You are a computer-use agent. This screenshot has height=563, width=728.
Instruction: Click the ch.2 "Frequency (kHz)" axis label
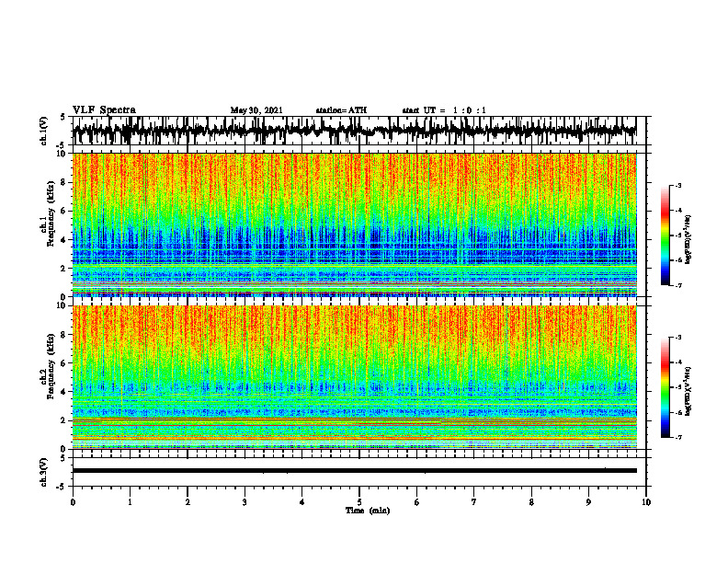tap(51, 366)
